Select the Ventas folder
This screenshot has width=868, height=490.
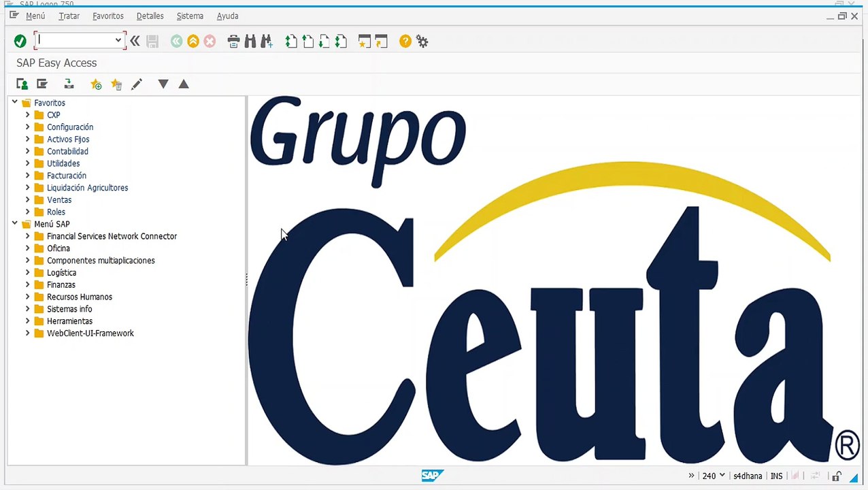(x=59, y=200)
